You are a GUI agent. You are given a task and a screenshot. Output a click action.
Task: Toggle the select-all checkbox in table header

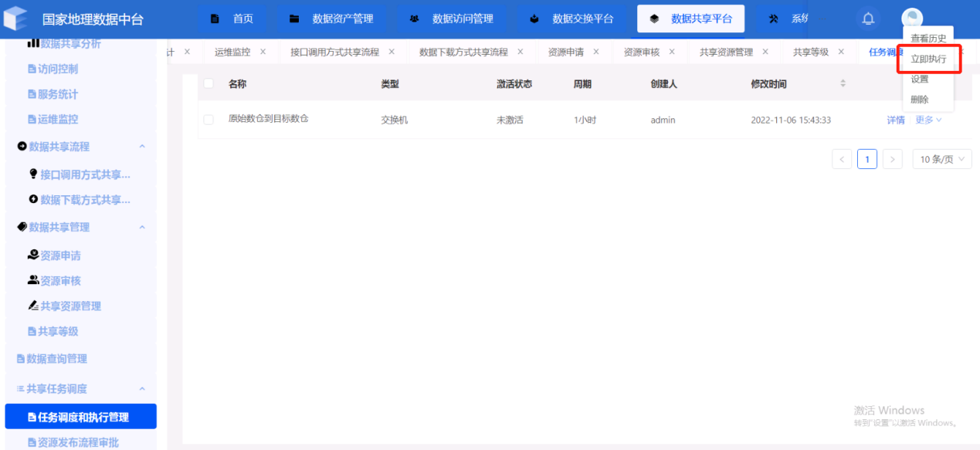(209, 83)
